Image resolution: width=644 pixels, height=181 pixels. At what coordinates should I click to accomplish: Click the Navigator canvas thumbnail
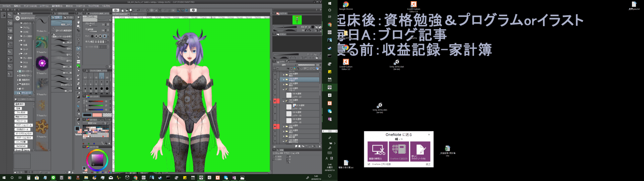297,19
